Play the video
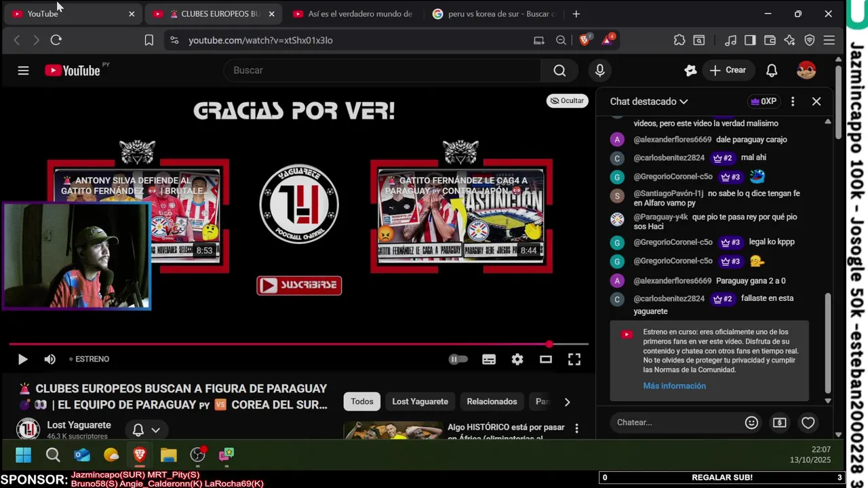The image size is (868, 488). tap(22, 359)
